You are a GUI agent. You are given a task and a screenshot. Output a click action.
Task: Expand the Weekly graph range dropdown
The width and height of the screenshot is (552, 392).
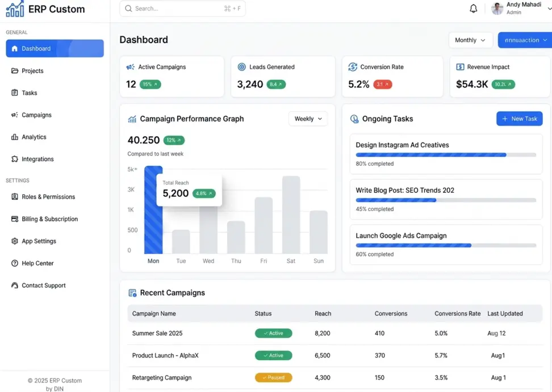(308, 119)
